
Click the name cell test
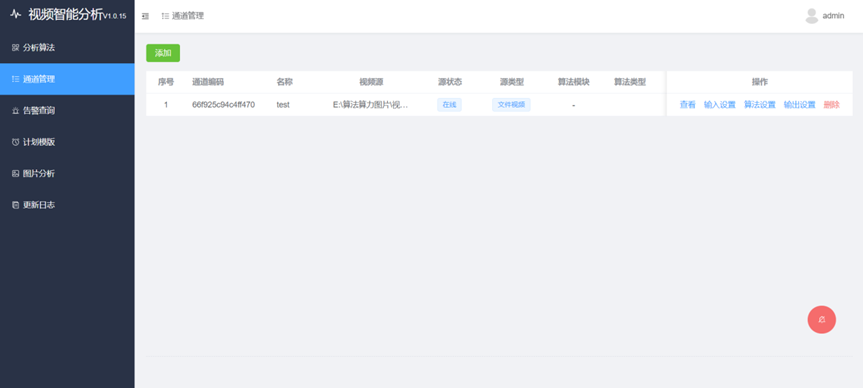click(x=283, y=105)
